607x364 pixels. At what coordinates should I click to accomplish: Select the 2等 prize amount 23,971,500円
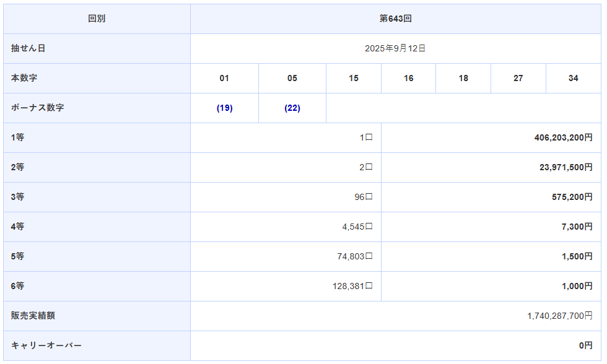566,167
